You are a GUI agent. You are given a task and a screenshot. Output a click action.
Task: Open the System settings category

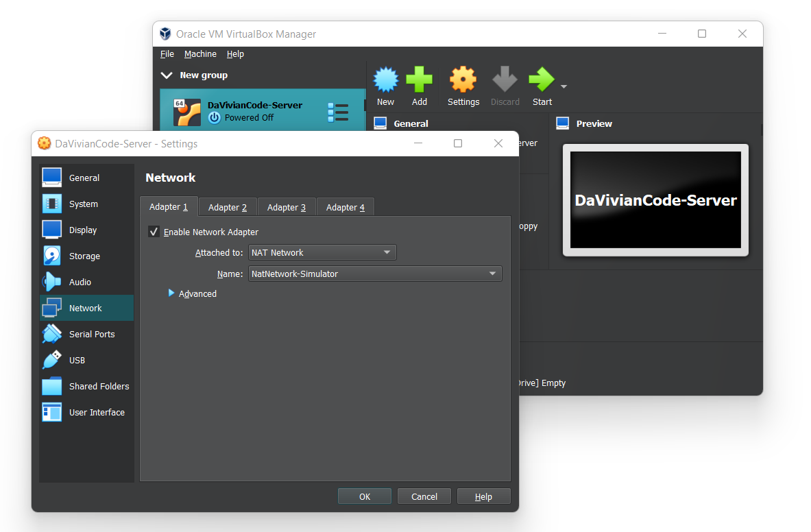pos(86,204)
